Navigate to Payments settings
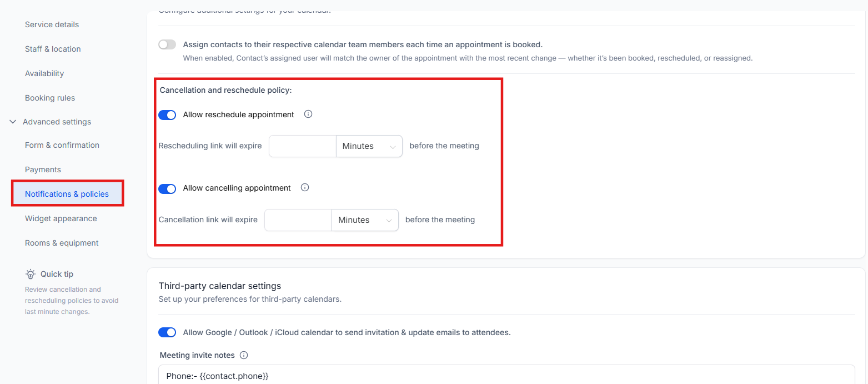This screenshot has width=868, height=384. [43, 169]
